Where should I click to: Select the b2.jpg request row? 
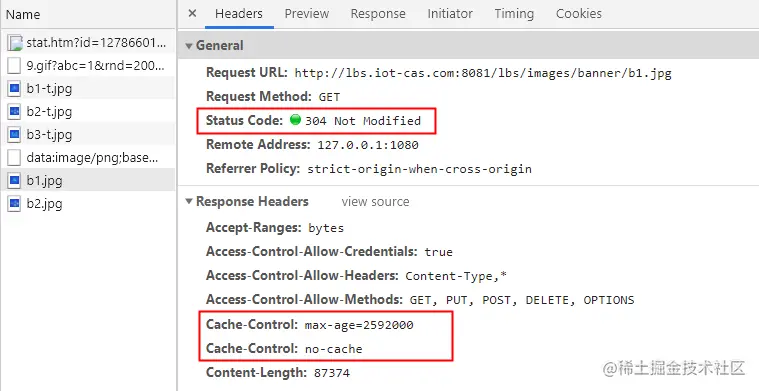[x=88, y=203]
